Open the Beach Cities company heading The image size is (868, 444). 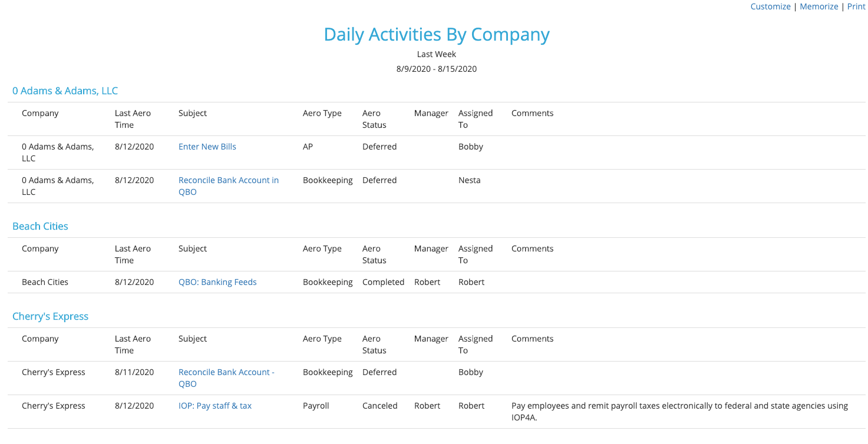pyautogui.click(x=40, y=226)
